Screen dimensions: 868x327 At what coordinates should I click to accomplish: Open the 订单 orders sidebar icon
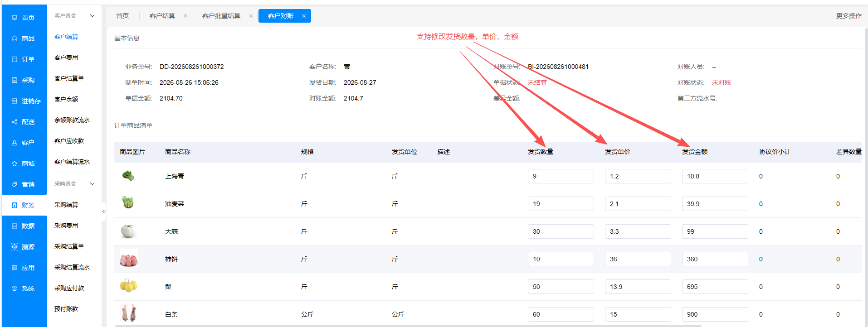15,59
